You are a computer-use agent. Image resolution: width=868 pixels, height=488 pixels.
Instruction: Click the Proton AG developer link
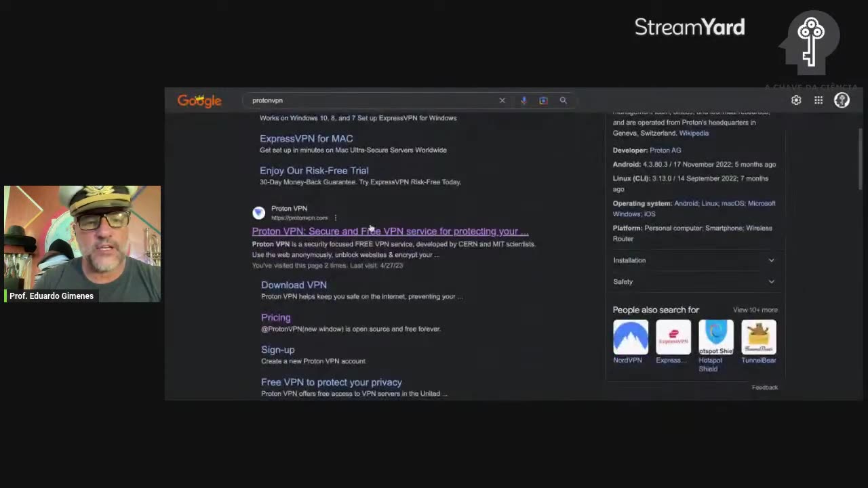(x=665, y=150)
